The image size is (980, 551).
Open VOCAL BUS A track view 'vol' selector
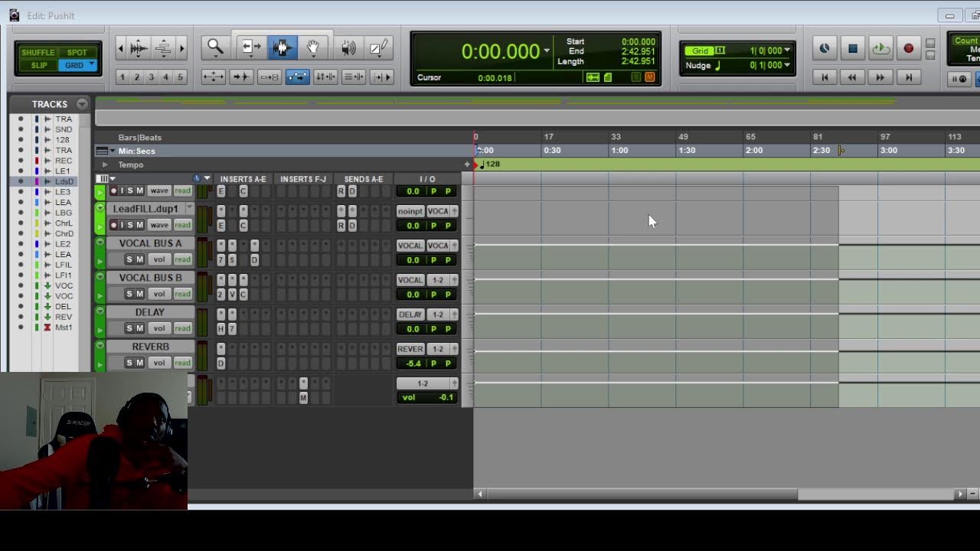click(159, 259)
